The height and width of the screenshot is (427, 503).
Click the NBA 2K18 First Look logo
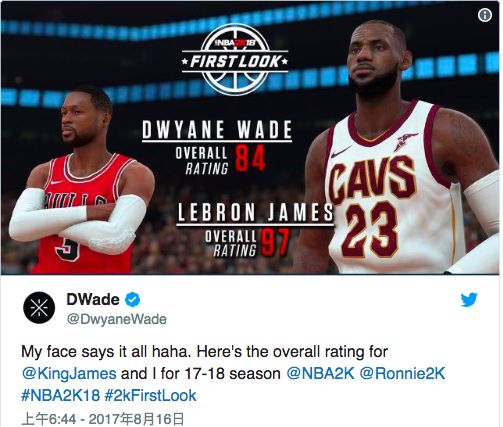click(235, 59)
